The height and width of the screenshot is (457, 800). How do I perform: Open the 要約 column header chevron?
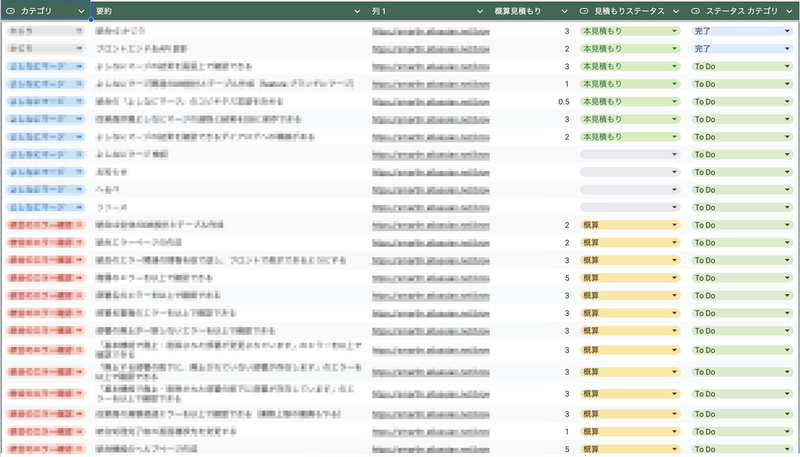tap(357, 11)
